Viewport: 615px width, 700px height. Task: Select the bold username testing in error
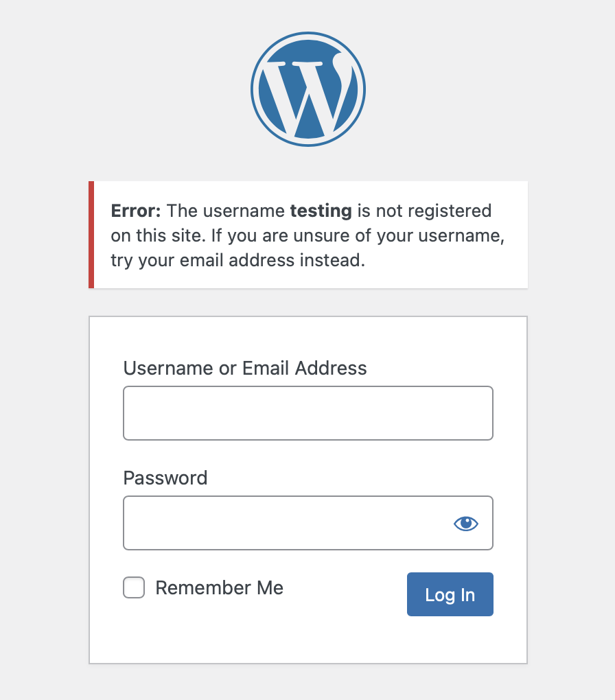(321, 211)
